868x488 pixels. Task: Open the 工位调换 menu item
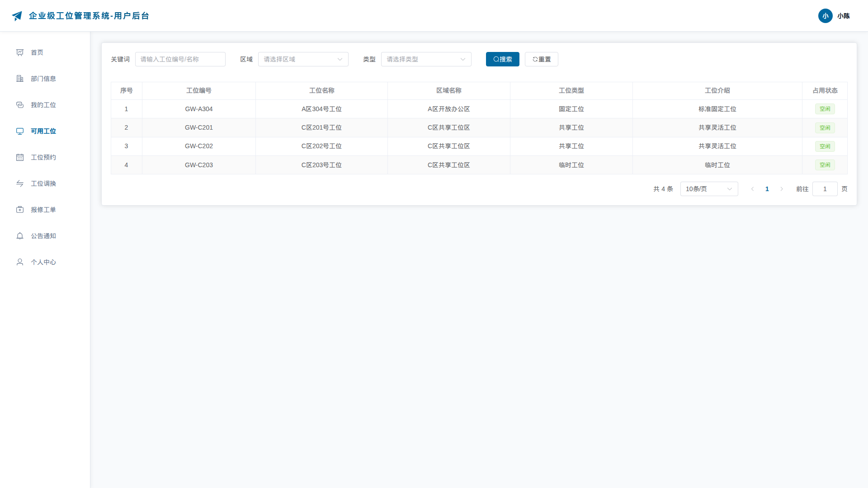tap(45, 183)
